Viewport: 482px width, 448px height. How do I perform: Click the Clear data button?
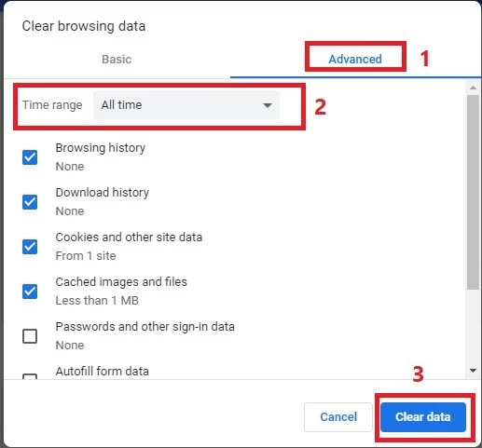pyautogui.click(x=423, y=417)
